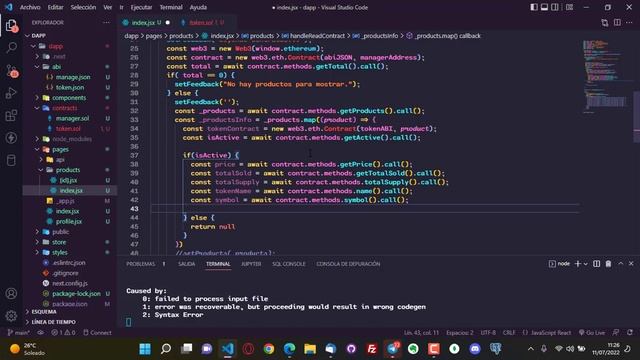Viewport: 640px width, 360px height.
Task: Switch to SQL CONSOLE panel tab
Action: [x=289, y=264]
